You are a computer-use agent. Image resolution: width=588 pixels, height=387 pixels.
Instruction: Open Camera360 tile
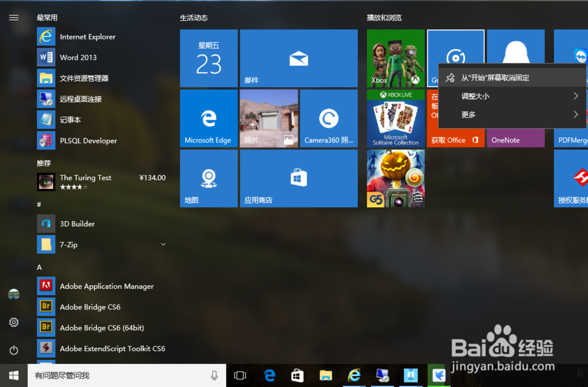click(x=329, y=118)
